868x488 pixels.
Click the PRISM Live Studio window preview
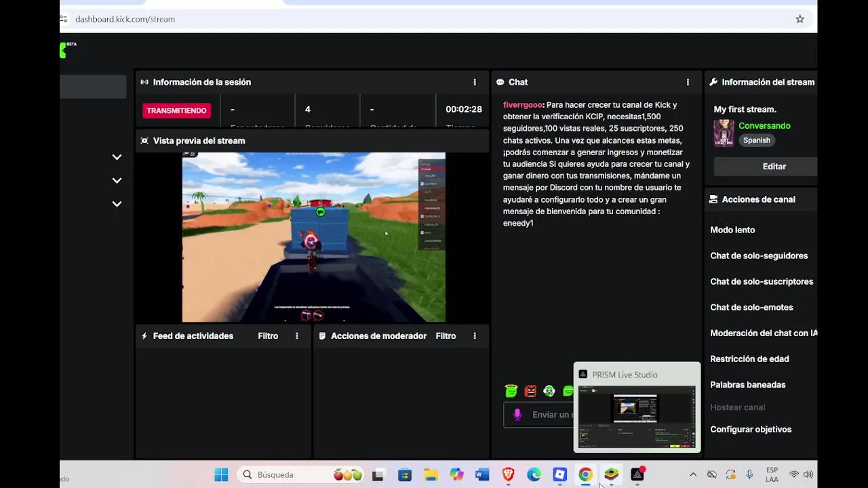pyautogui.click(x=637, y=418)
